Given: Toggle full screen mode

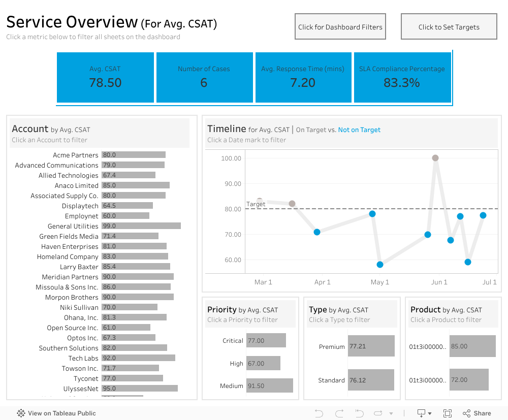Looking at the screenshot, I should (447, 413).
